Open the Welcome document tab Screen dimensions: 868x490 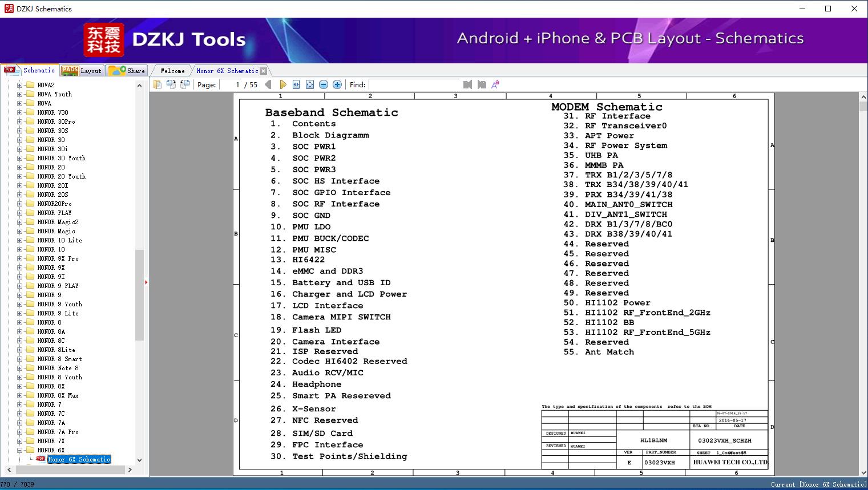click(x=172, y=71)
